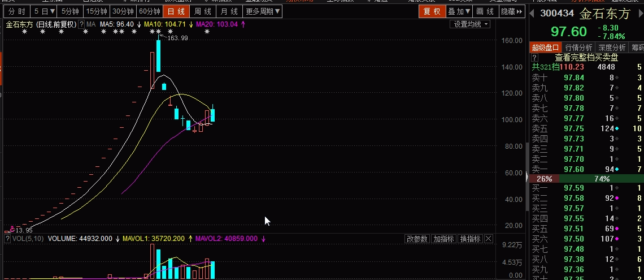
Task: Click the MA5: 96.40 indicator label
Action: pyautogui.click(x=116, y=24)
